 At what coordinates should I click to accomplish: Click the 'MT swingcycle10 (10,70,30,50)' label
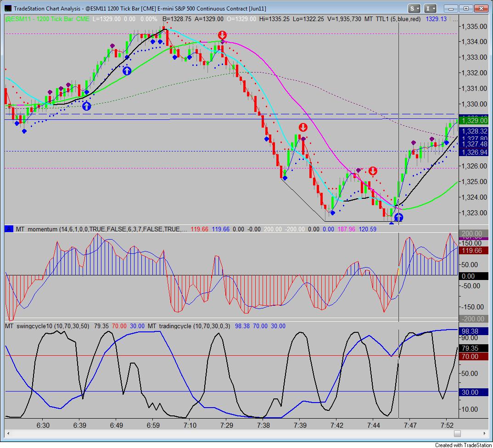click(47, 326)
